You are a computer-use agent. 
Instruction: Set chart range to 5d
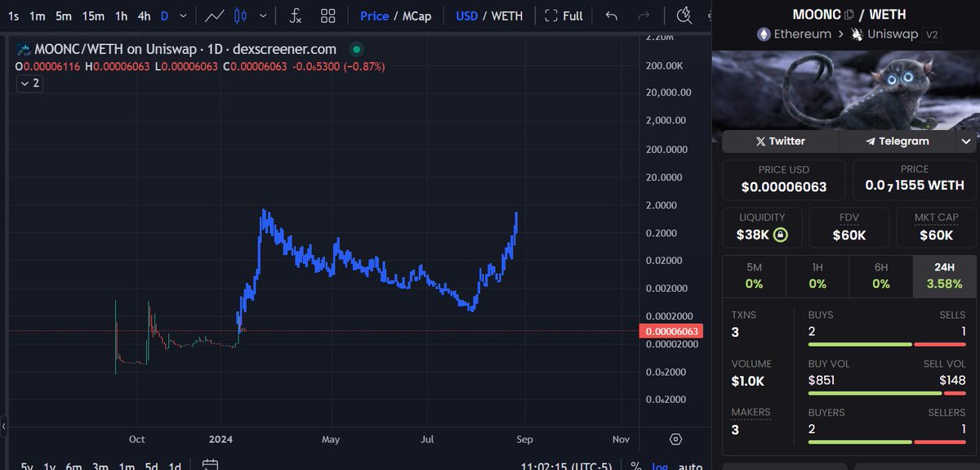(151, 466)
